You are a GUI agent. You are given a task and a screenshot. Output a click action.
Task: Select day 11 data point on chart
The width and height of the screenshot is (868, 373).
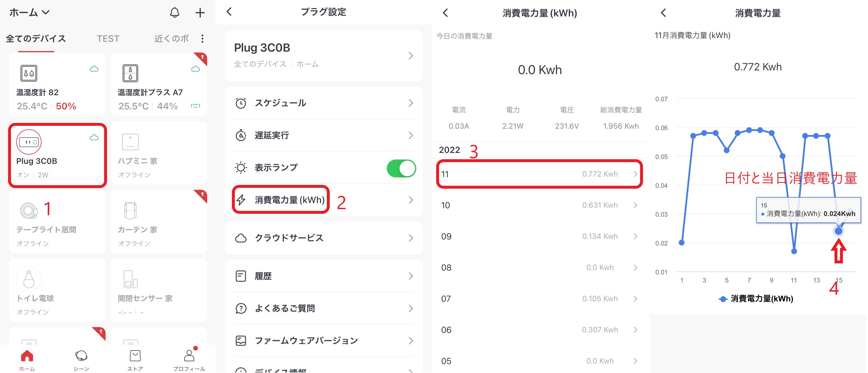794,251
